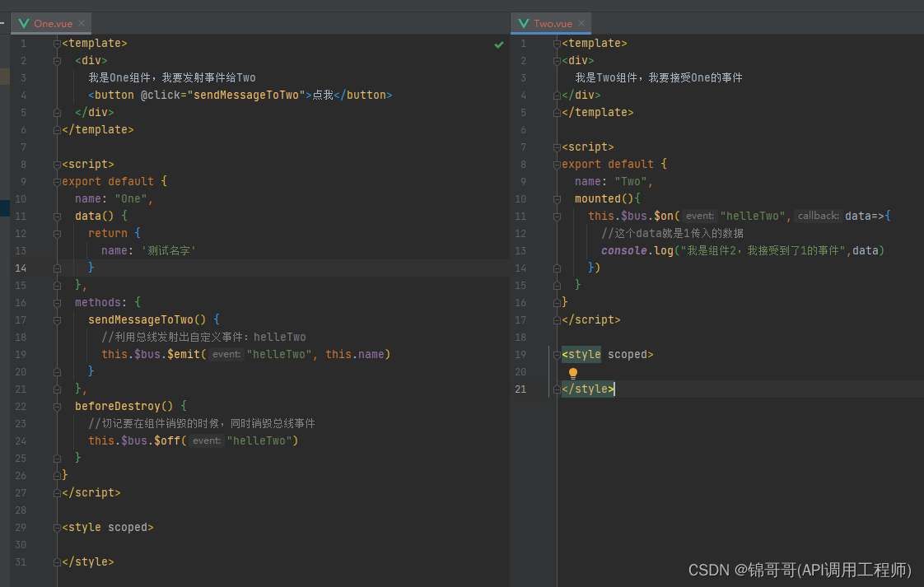Click the text '我是One组件，我要发射事件给Two'
This screenshot has width=924, height=587.
pyautogui.click(x=172, y=77)
